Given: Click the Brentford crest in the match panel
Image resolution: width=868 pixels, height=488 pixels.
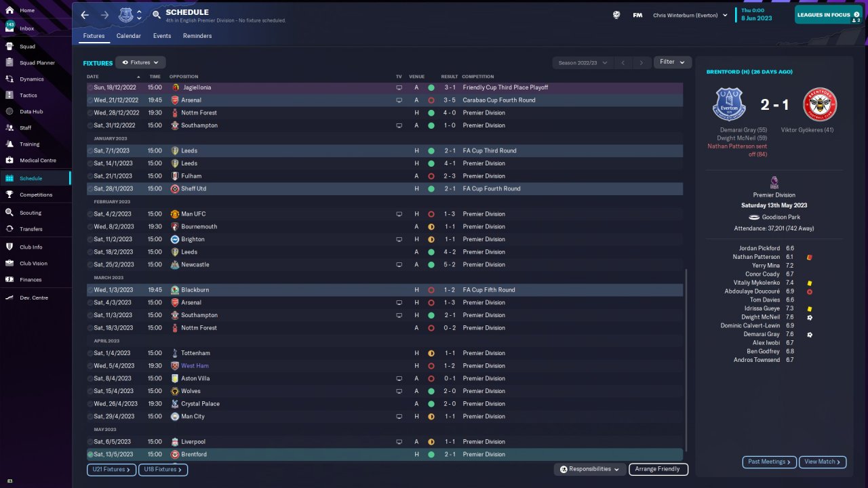Looking at the screenshot, I should (x=819, y=105).
